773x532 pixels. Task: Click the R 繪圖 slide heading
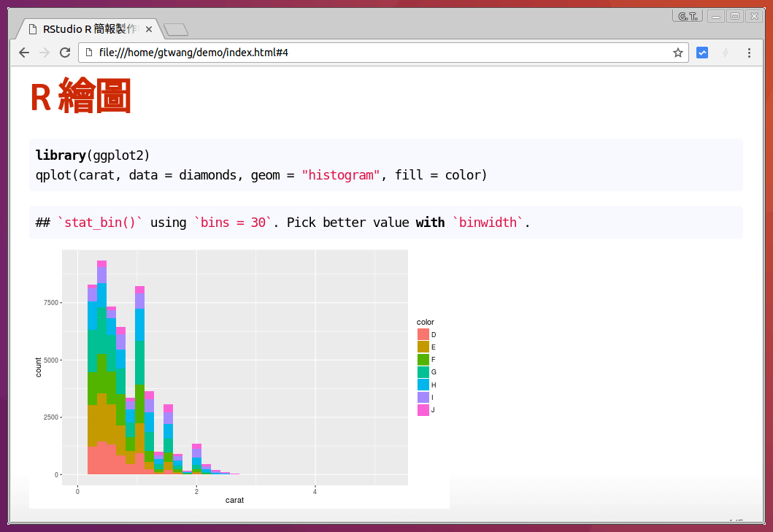point(80,96)
